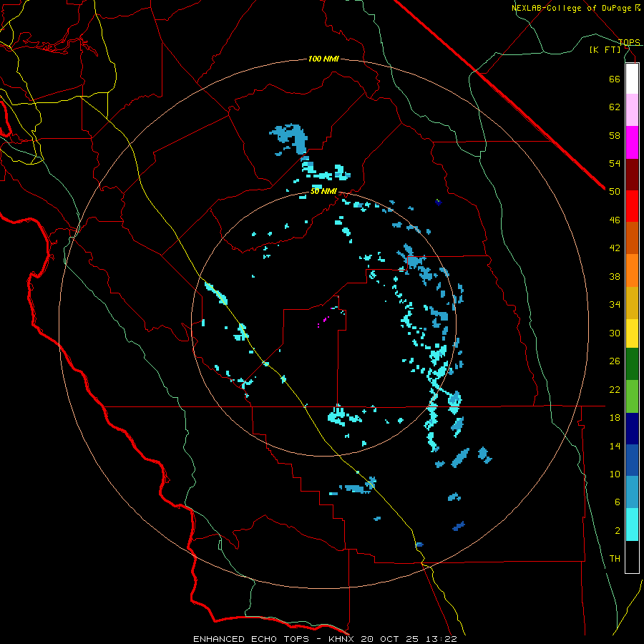Select the bright red legend color band
The width and height of the screenshot is (644, 644).
click(x=632, y=206)
